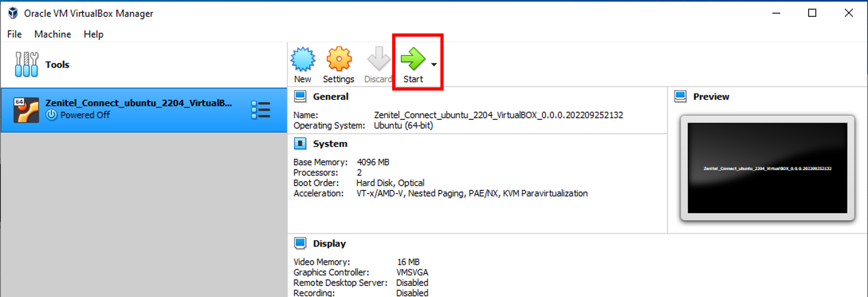Click the VM list menu icon
Viewport: 868px width, 297px height.
(260, 110)
